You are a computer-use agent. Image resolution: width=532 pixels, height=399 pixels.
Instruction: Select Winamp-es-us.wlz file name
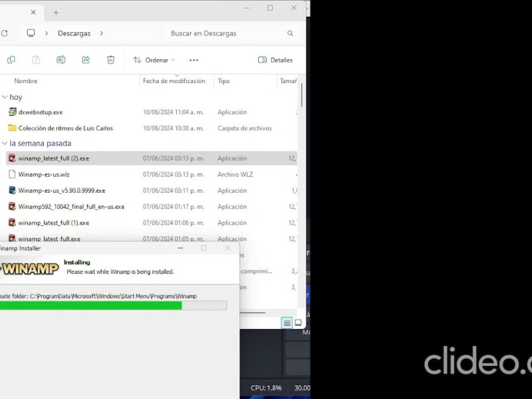[x=44, y=174]
